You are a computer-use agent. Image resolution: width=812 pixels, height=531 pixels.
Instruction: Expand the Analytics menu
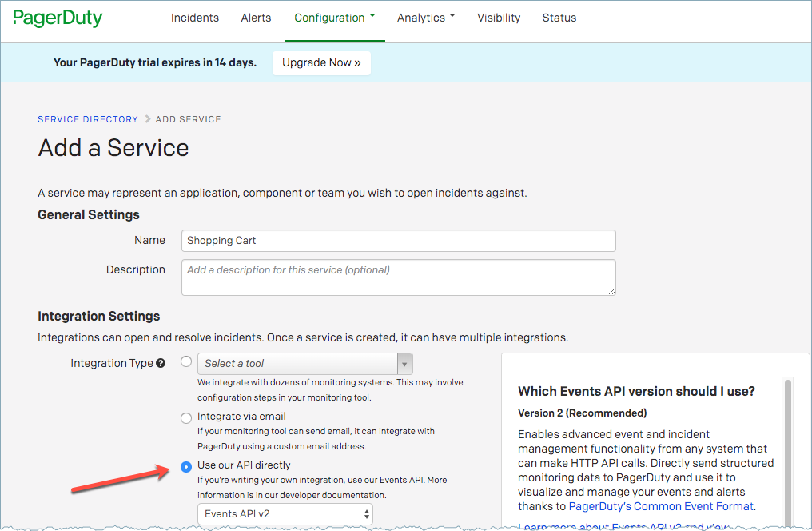tap(426, 18)
